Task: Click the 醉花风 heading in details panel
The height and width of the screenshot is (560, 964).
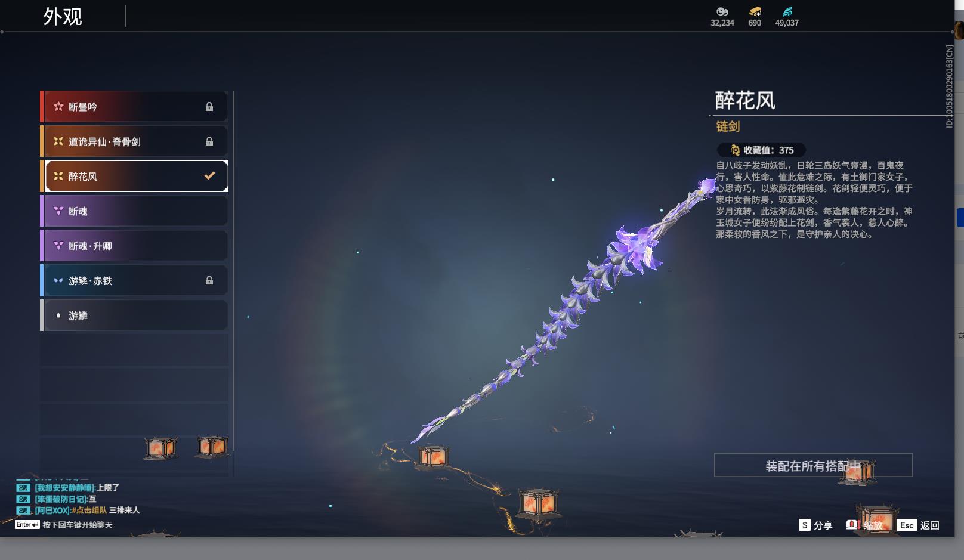Action: coord(745,100)
